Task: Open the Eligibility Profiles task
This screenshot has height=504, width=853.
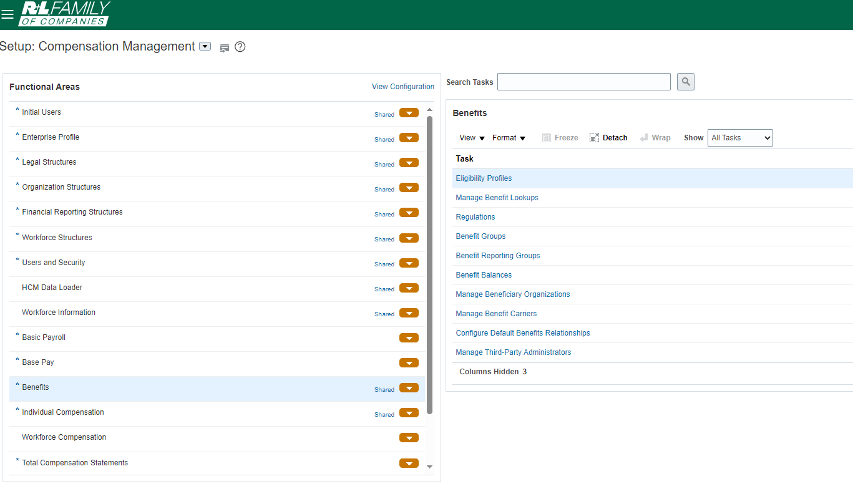Action: (x=484, y=178)
